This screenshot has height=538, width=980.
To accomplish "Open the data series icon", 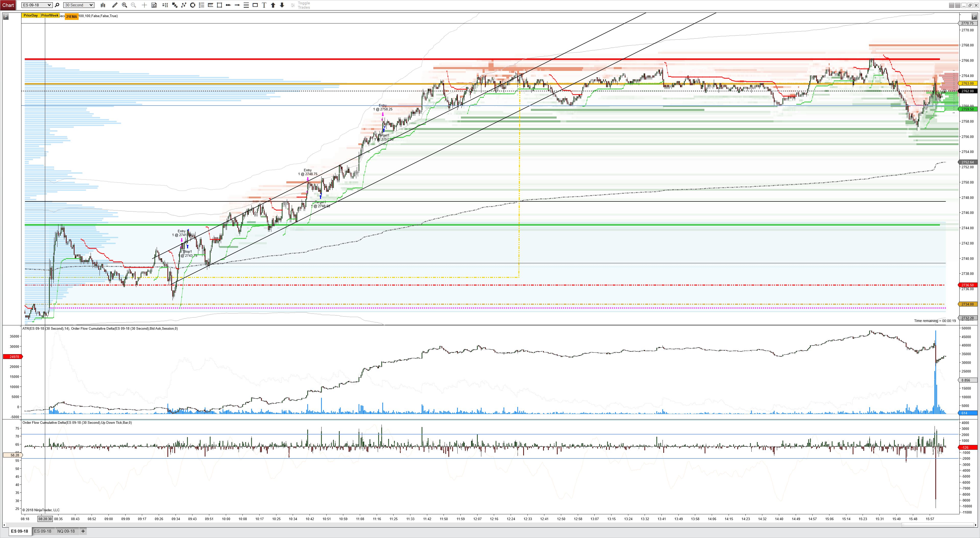I will [175, 5].
